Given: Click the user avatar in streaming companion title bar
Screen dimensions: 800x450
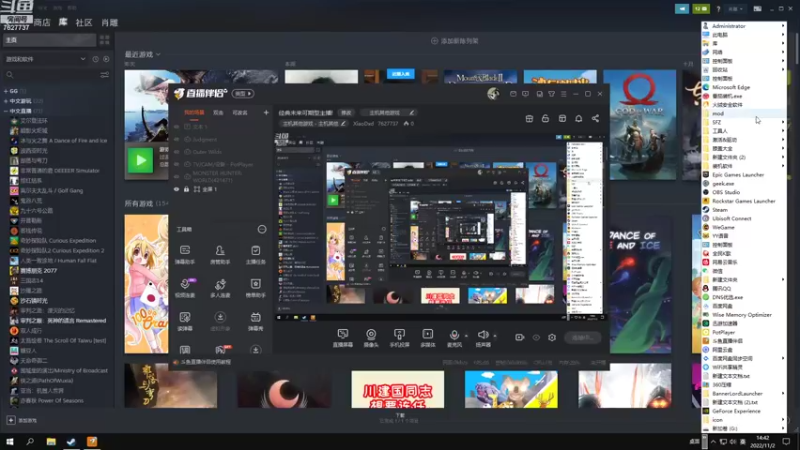Looking at the screenshot, I should pyautogui.click(x=493, y=93).
